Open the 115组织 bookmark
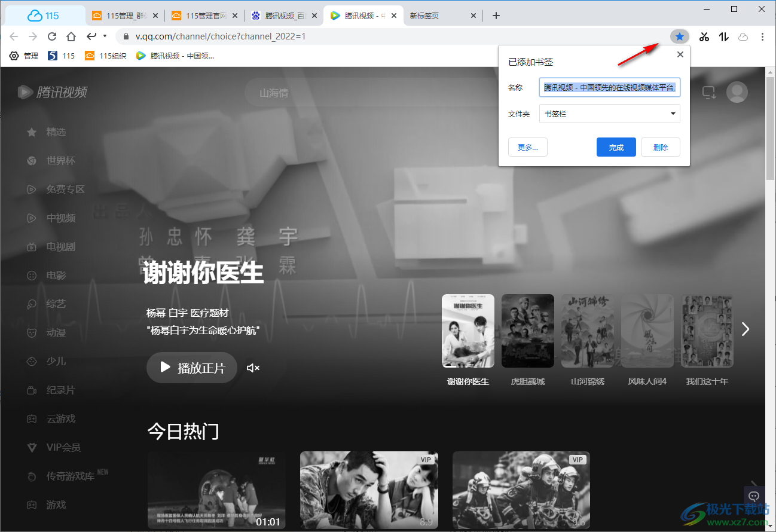 (x=106, y=56)
